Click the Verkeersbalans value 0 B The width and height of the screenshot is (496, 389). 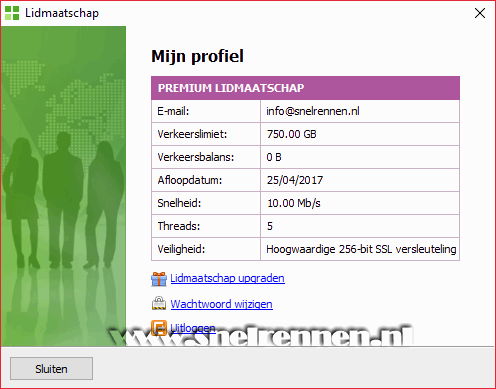click(x=274, y=157)
